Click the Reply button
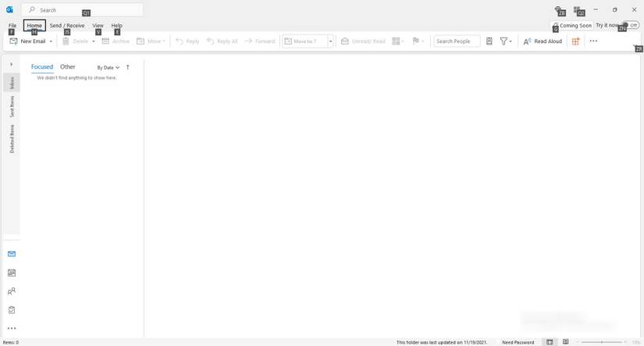The image size is (644, 346). click(x=187, y=41)
